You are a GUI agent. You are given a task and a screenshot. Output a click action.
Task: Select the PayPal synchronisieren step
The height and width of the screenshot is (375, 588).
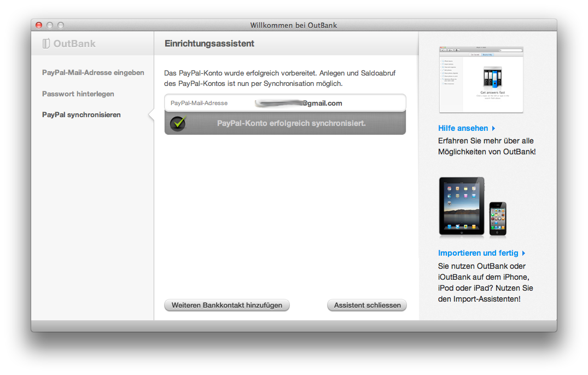pyautogui.click(x=81, y=115)
